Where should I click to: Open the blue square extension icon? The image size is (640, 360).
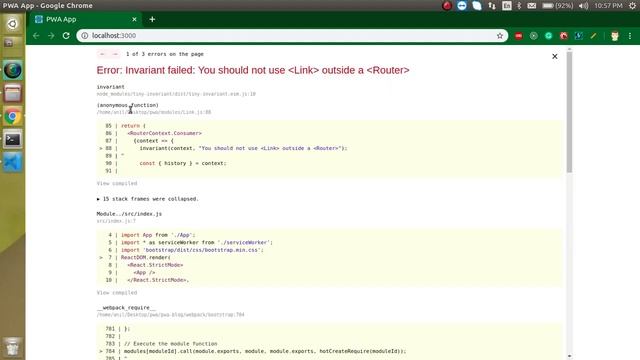click(x=578, y=36)
